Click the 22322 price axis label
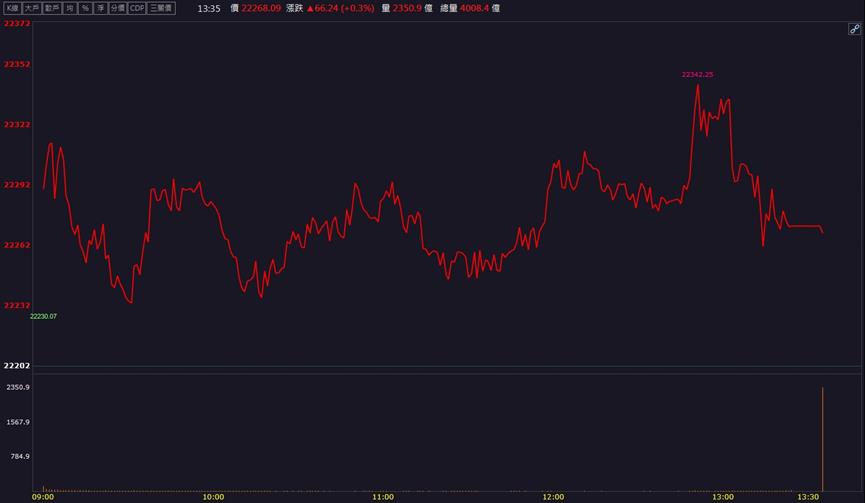 (x=17, y=124)
